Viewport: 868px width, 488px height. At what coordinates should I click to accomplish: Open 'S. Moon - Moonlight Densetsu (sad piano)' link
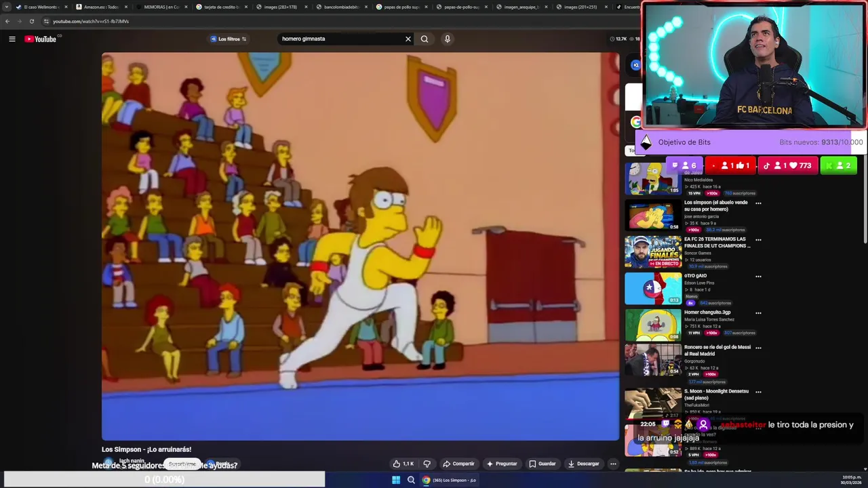pyautogui.click(x=716, y=394)
